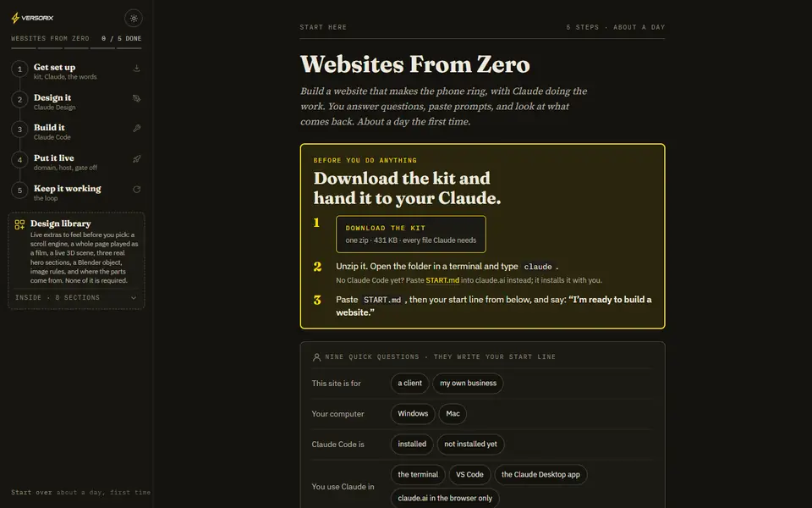The height and width of the screenshot is (508, 812).
Task: Click the Download the Kit button
Action: [x=411, y=235]
